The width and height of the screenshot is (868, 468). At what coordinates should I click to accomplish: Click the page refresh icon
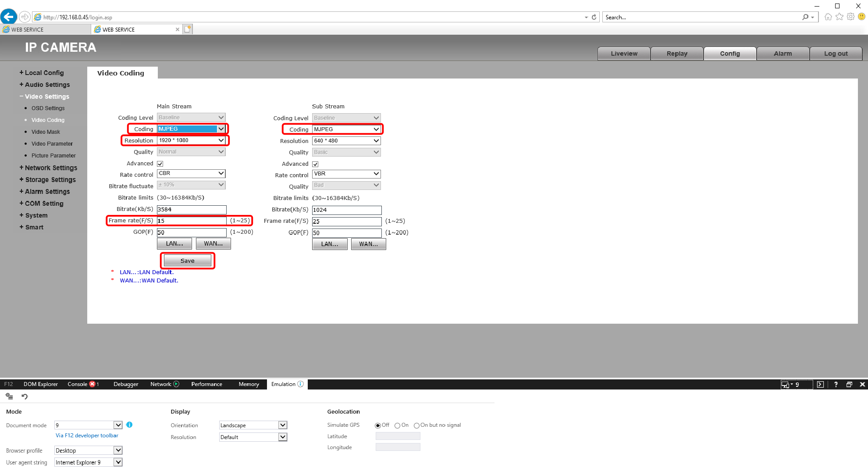click(594, 17)
